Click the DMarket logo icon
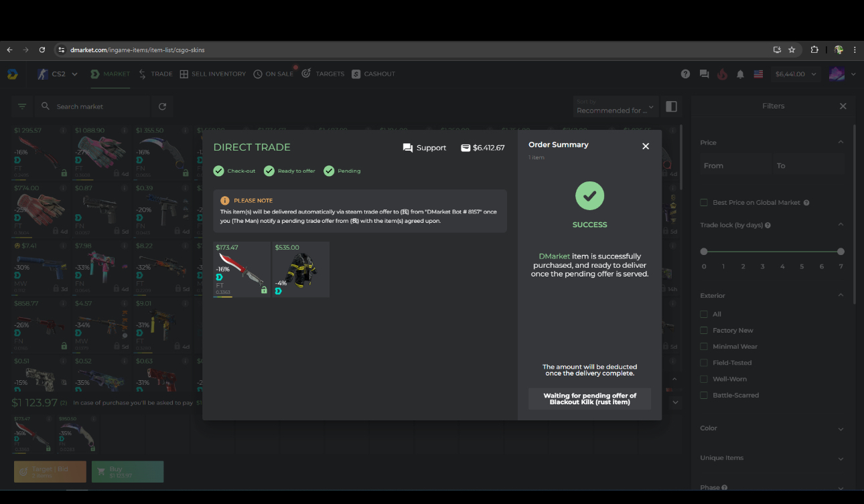This screenshot has height=504, width=864. tap(12, 74)
